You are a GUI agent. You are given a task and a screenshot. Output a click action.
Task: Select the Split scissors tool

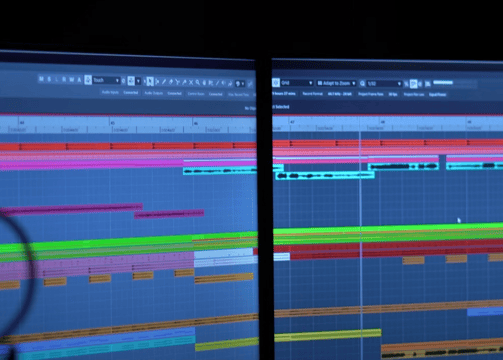pos(178,82)
